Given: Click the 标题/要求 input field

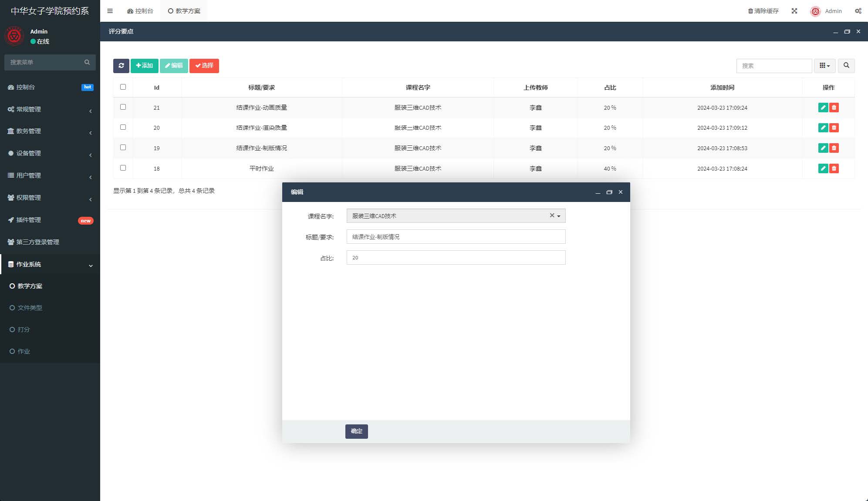Looking at the screenshot, I should [456, 237].
